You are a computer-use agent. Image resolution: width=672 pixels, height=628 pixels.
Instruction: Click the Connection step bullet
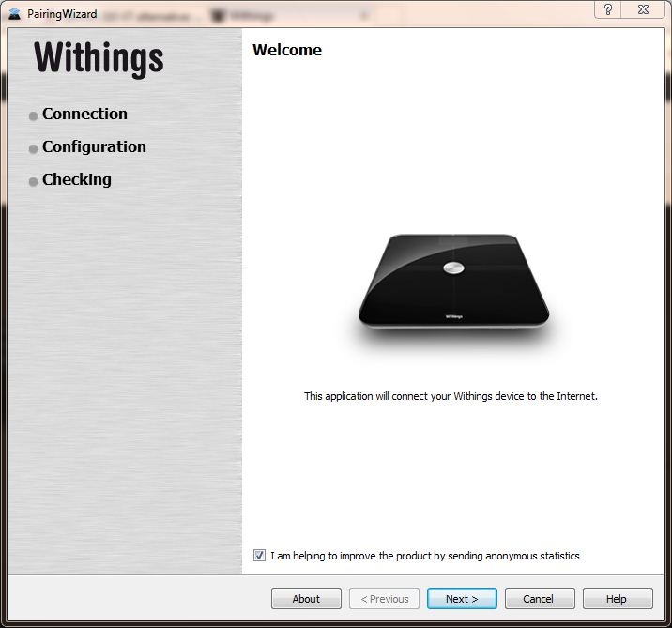(x=33, y=116)
